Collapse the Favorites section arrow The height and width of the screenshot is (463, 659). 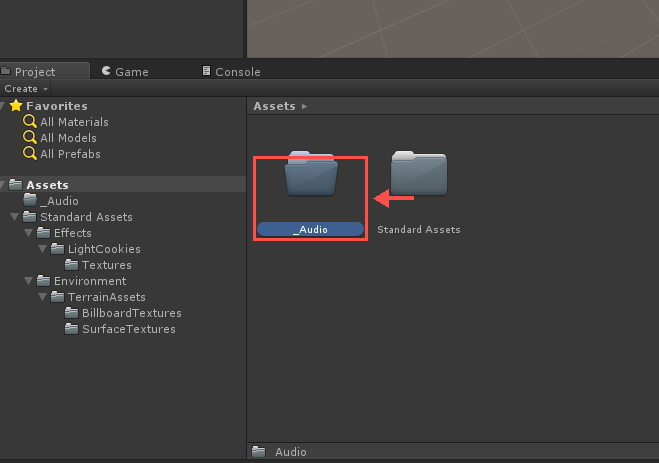[x=2, y=106]
